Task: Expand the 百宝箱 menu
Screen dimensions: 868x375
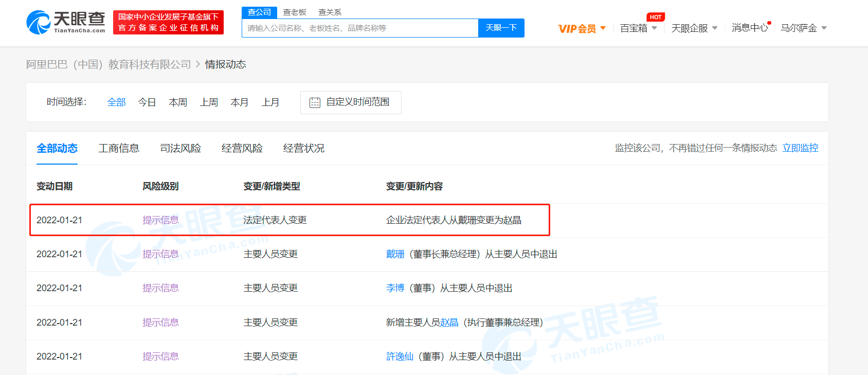Action: (638, 28)
